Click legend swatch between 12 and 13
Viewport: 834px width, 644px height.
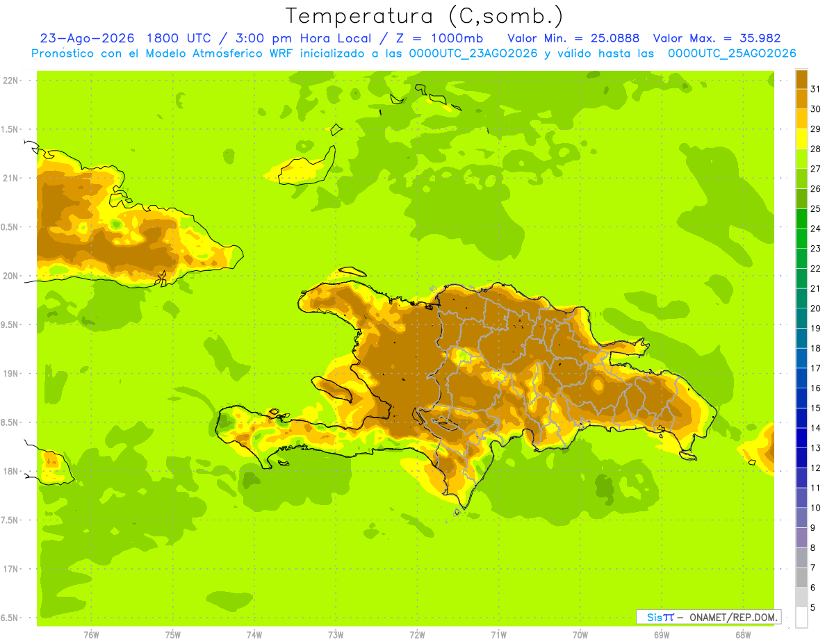tap(801, 458)
